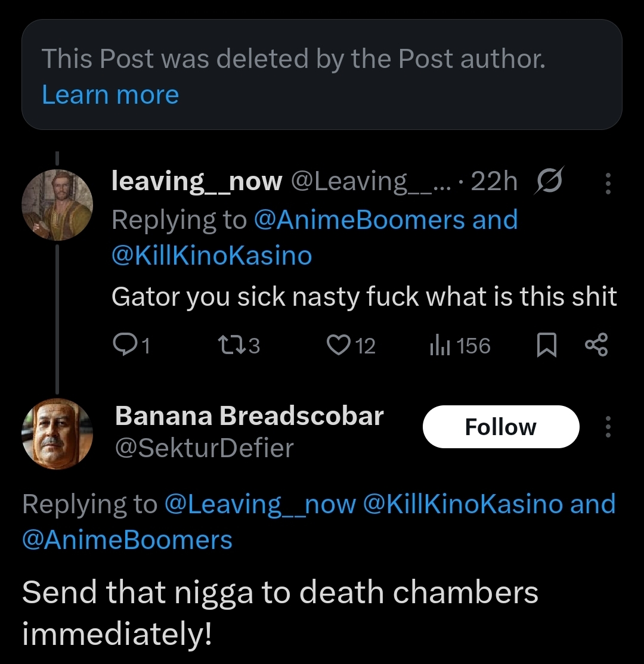The image size is (644, 664).
Task: Follow Banana Breadscobar
Action: (x=500, y=427)
